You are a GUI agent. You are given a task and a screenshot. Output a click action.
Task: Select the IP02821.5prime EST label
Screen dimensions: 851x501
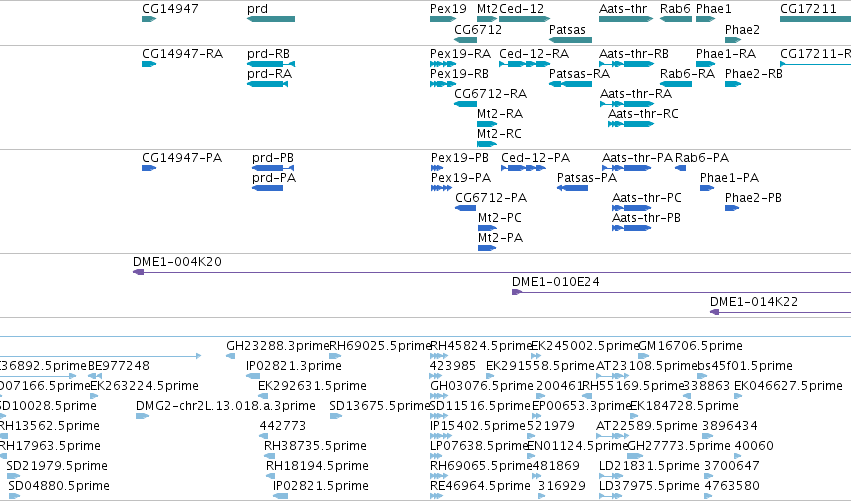pyautogui.click(x=321, y=487)
